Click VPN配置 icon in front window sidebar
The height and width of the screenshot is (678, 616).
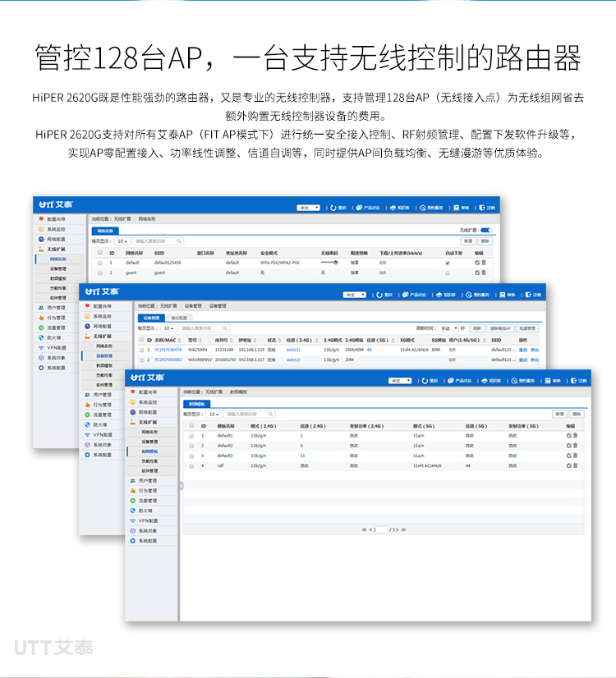(x=133, y=520)
